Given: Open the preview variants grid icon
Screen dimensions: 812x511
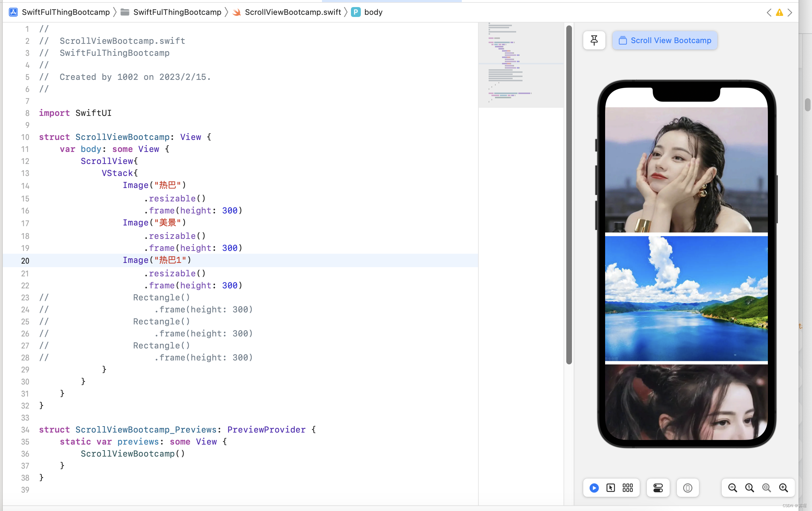Looking at the screenshot, I should [628, 488].
